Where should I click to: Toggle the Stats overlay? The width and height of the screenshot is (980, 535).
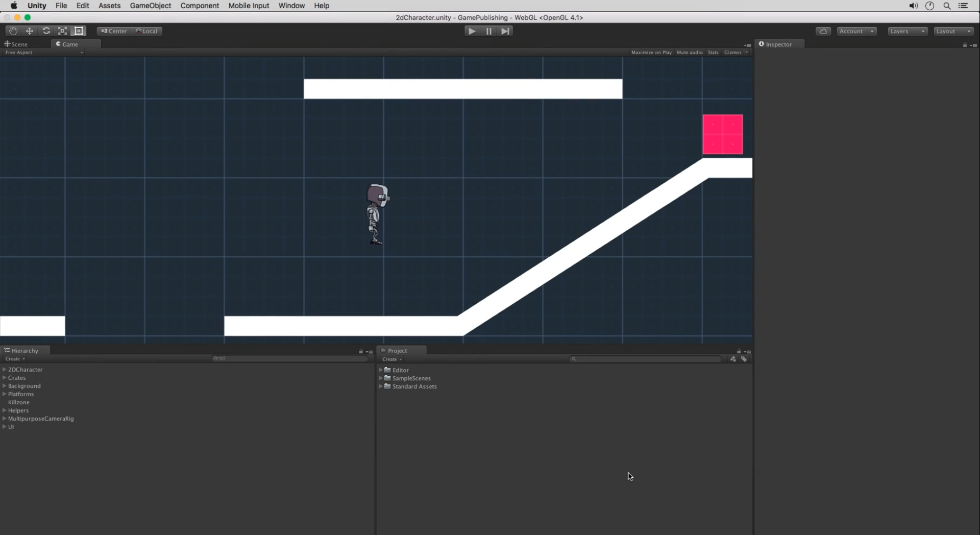tap(713, 53)
